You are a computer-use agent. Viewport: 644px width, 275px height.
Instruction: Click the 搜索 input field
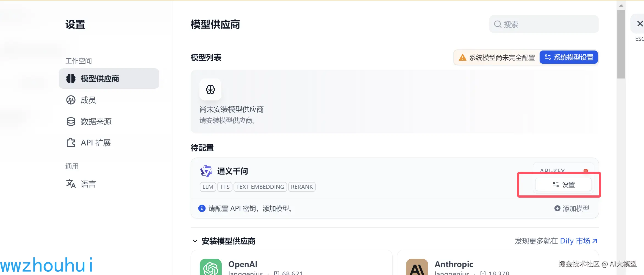point(544,24)
